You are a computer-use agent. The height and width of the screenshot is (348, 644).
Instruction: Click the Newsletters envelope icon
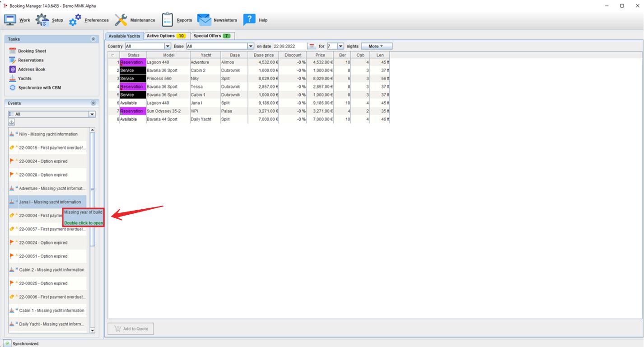204,20
